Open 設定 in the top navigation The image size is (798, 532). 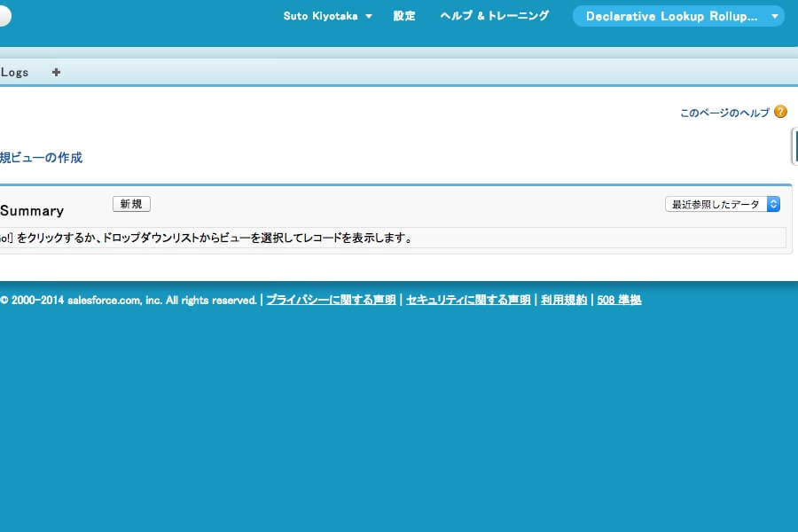coord(404,16)
